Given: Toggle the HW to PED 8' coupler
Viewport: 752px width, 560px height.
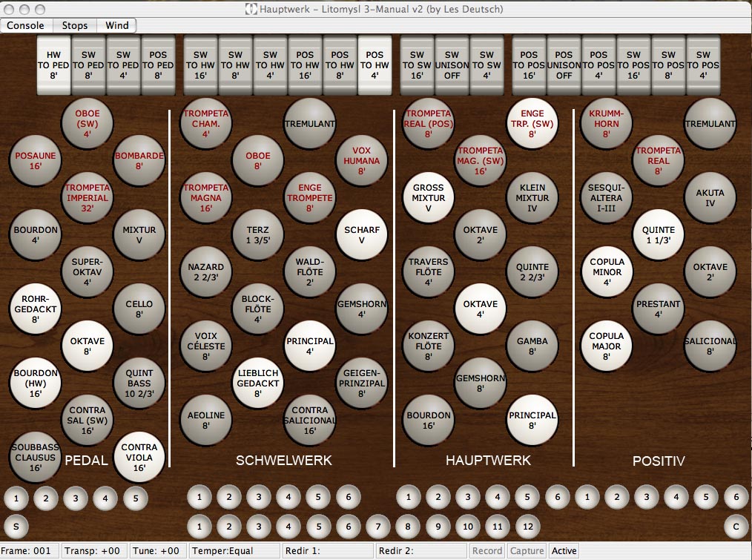Looking at the screenshot, I should coord(54,65).
